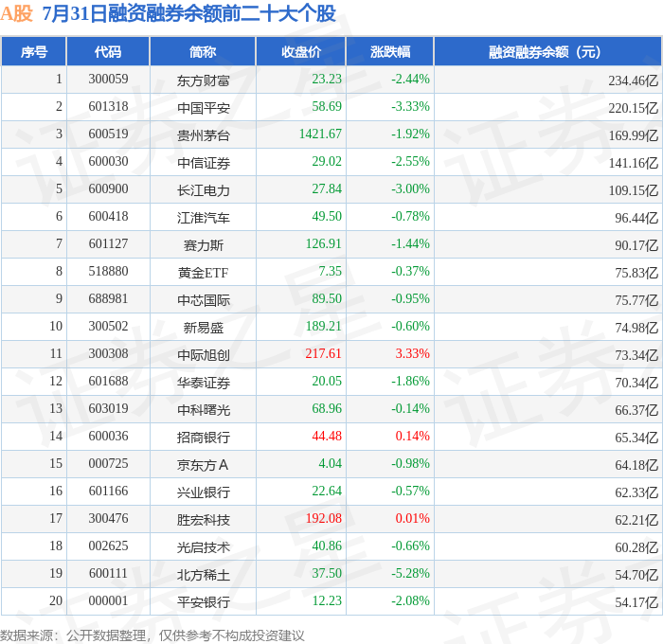Viewport: 663px width, 644px height.
Task: Click the balance value 54.70亿
Action: coord(636,575)
